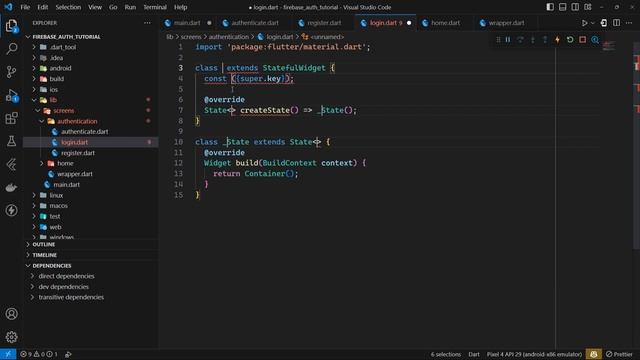Open the Selection menu
Viewport: 640px width, 360px height.
click(68, 7)
